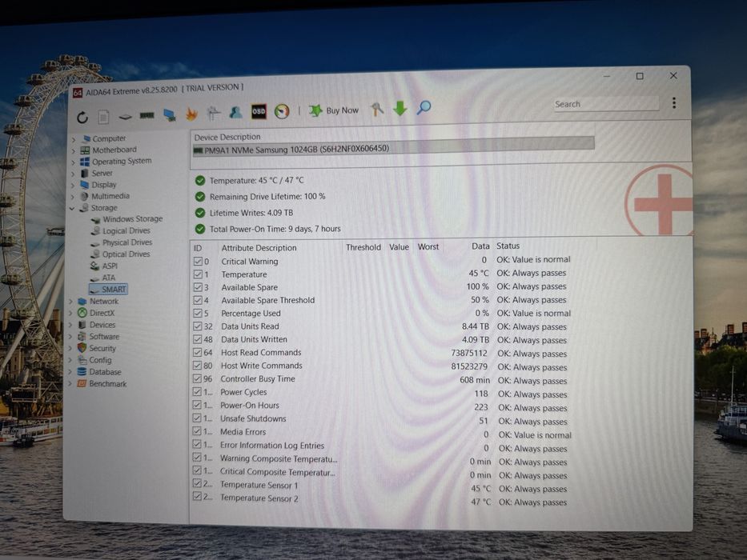Click the green download update arrow
The image size is (747, 560).
point(400,109)
